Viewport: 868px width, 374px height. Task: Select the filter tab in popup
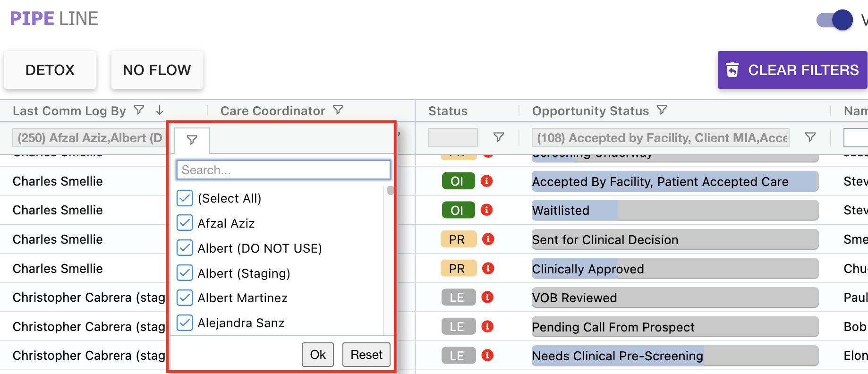pos(192,140)
